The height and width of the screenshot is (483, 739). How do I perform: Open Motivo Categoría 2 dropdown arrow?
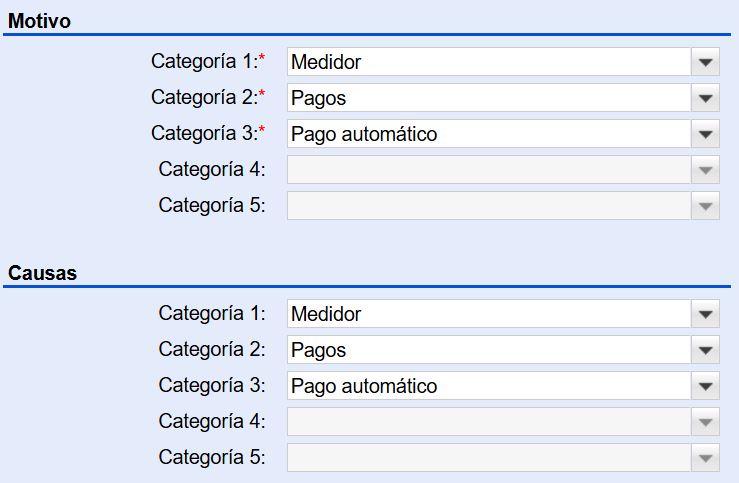coord(705,98)
